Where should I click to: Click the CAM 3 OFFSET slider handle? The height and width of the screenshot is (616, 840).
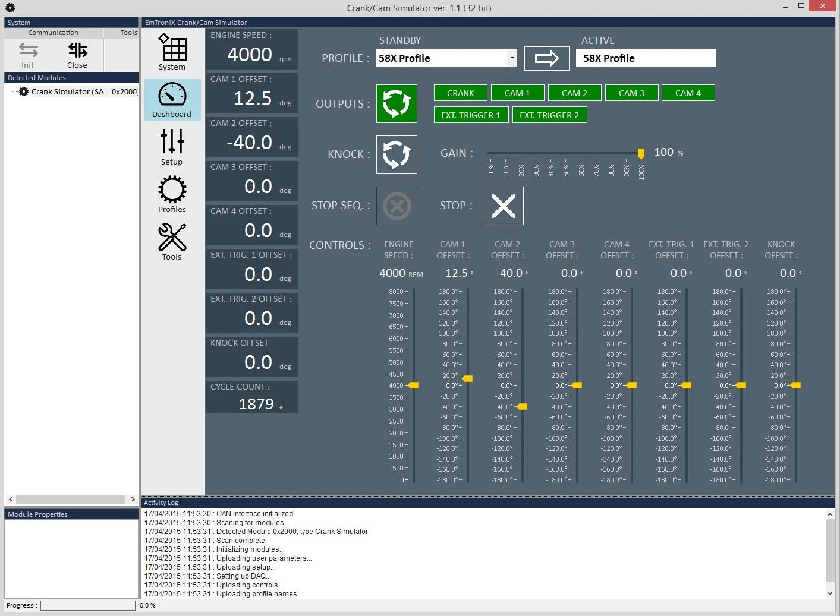coord(577,386)
